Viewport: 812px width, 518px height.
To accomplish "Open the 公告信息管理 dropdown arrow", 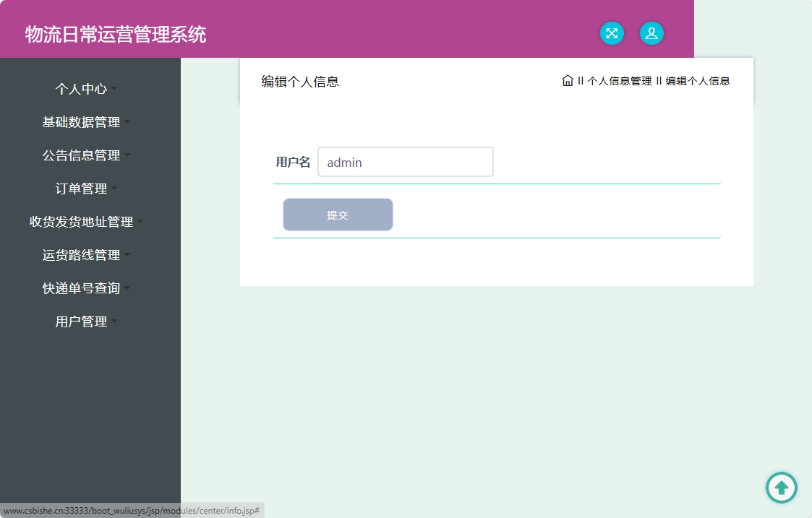I will (x=82, y=155).
